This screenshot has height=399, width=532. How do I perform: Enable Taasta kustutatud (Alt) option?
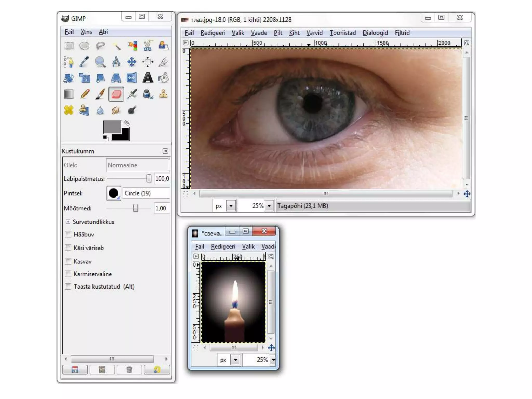click(x=68, y=287)
